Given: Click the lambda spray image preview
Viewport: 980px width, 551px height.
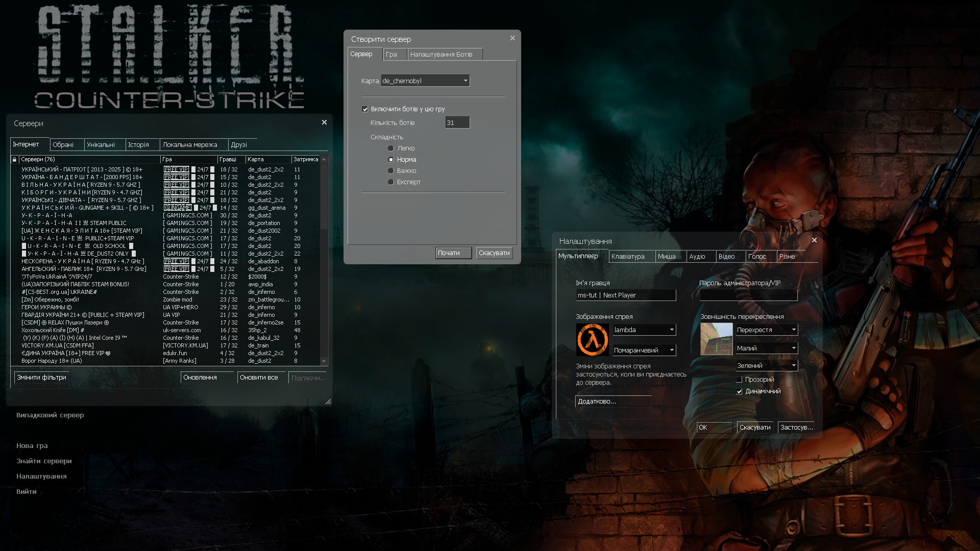Looking at the screenshot, I should point(592,340).
